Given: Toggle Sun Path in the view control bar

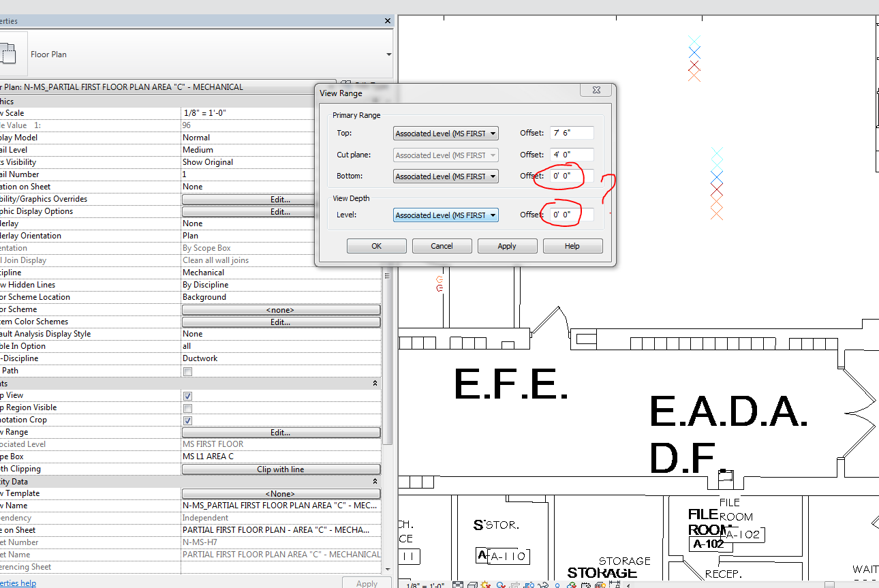Looking at the screenshot, I should click(x=484, y=584).
